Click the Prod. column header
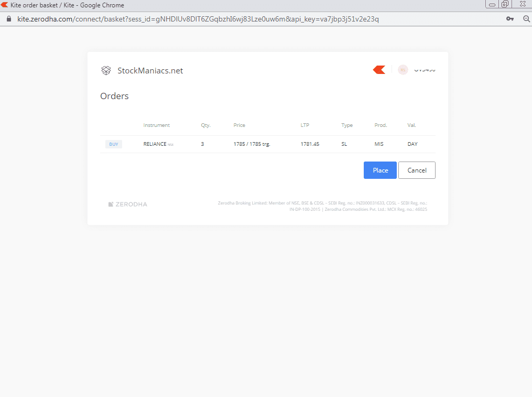 click(x=381, y=125)
